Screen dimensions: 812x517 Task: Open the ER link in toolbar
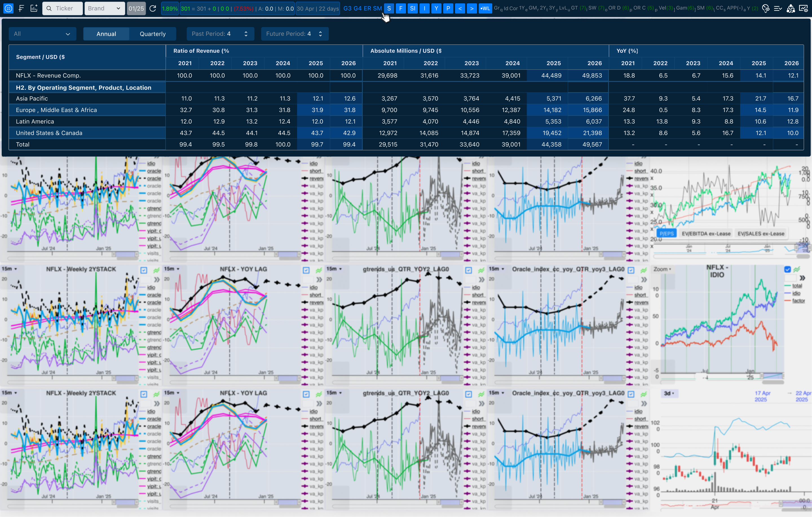coord(367,8)
